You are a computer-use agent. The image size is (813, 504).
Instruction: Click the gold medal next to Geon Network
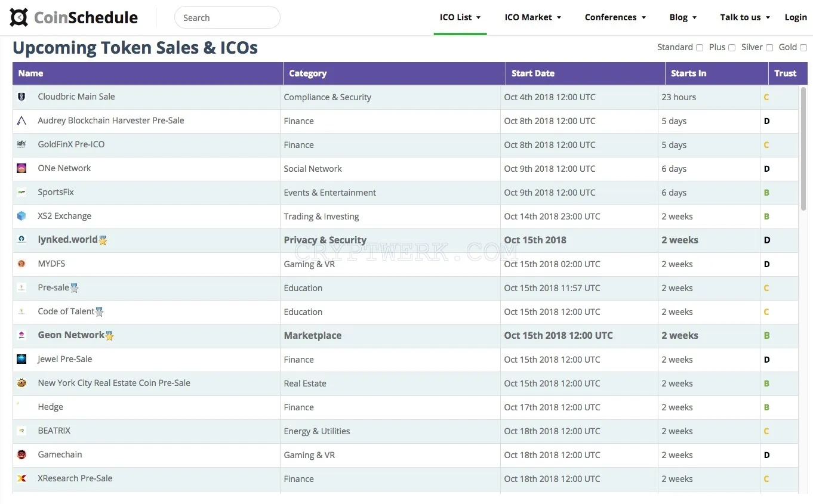click(109, 336)
